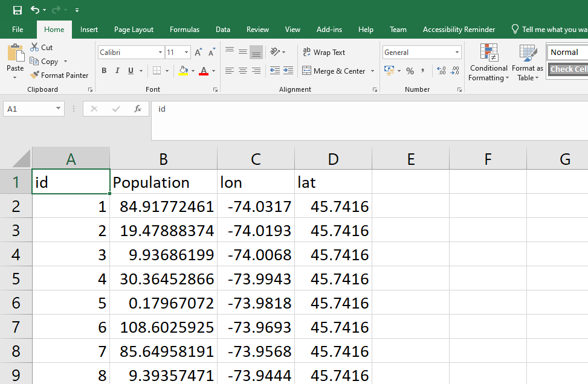Open the General number format dropdown

456,53
